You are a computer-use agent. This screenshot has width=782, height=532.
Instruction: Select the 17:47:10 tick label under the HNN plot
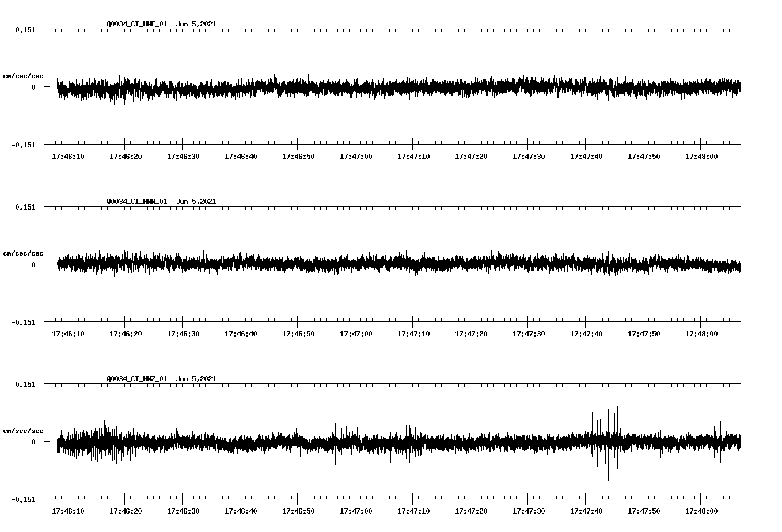(413, 333)
